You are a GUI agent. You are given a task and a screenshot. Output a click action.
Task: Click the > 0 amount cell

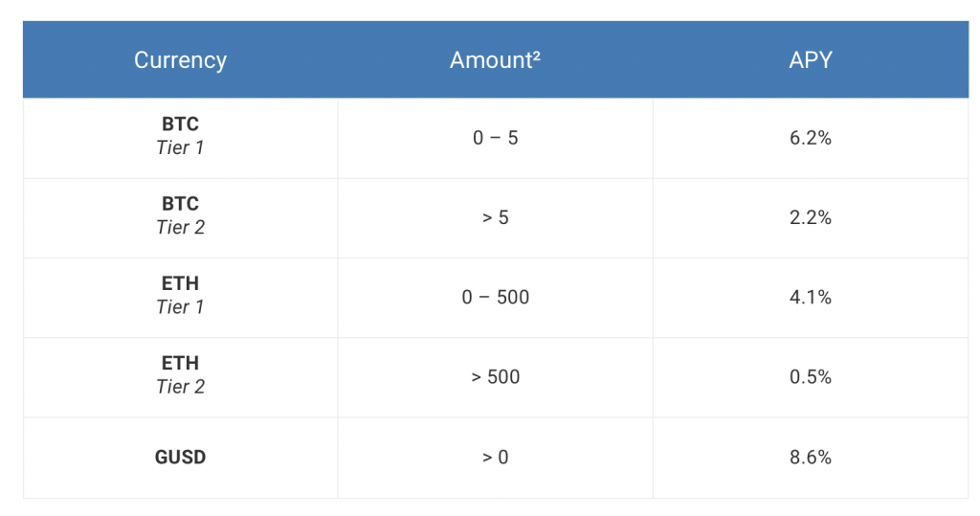point(495,458)
